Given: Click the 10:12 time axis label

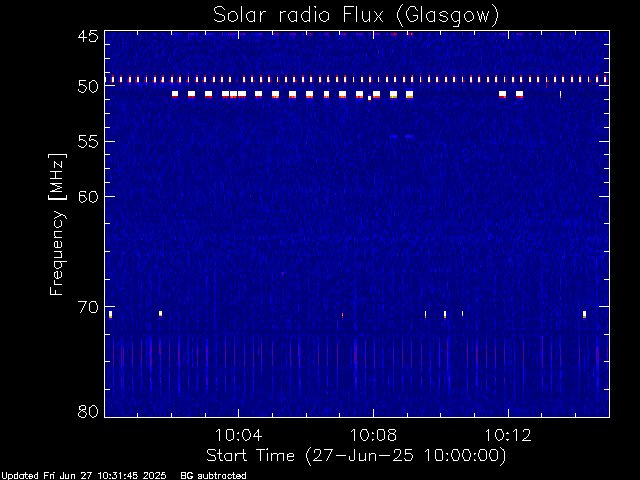Looking at the screenshot, I should coord(508,435).
